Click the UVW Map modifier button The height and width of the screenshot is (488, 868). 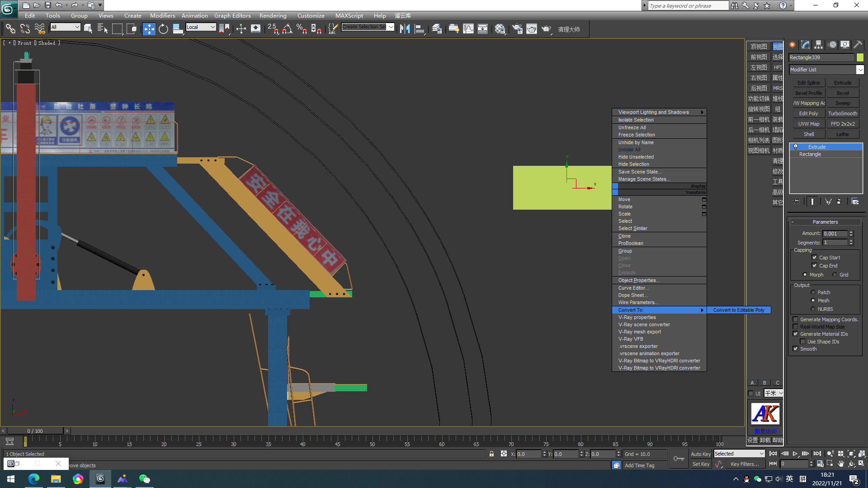point(808,124)
